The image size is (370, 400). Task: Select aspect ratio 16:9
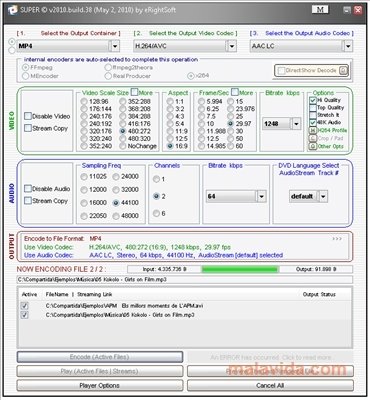tap(170, 146)
